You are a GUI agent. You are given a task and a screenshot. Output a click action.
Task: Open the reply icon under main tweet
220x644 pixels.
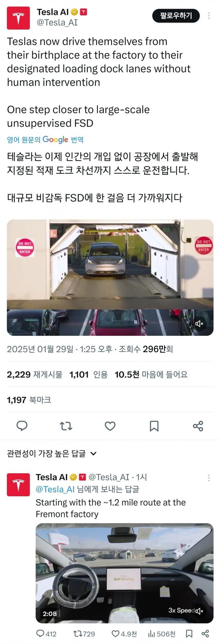[22, 426]
